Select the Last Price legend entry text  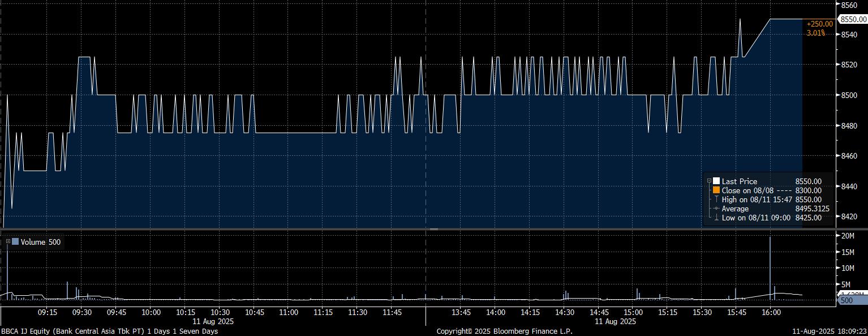pyautogui.click(x=739, y=181)
